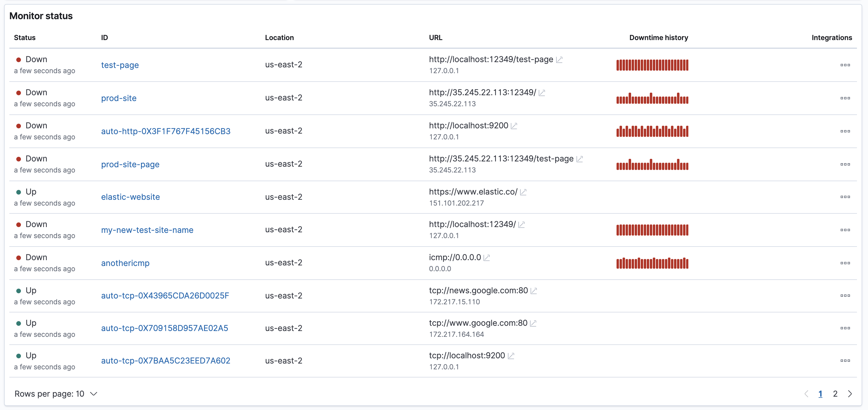Open integrations ellipsis for test-page monitor
Screen dimensions: 868x410
[845, 65]
